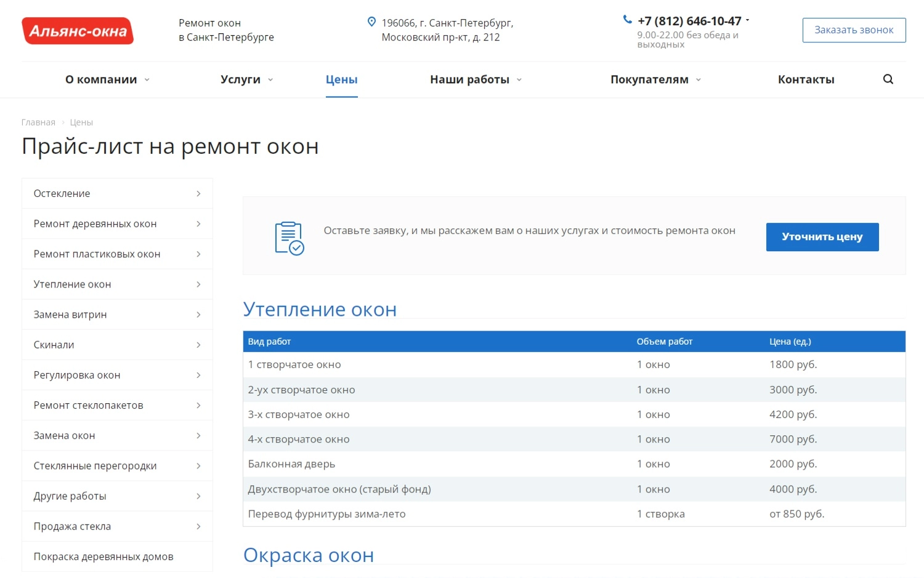The height and width of the screenshot is (578, 924).
Task: Click the clipboard checklist request icon
Action: click(290, 238)
